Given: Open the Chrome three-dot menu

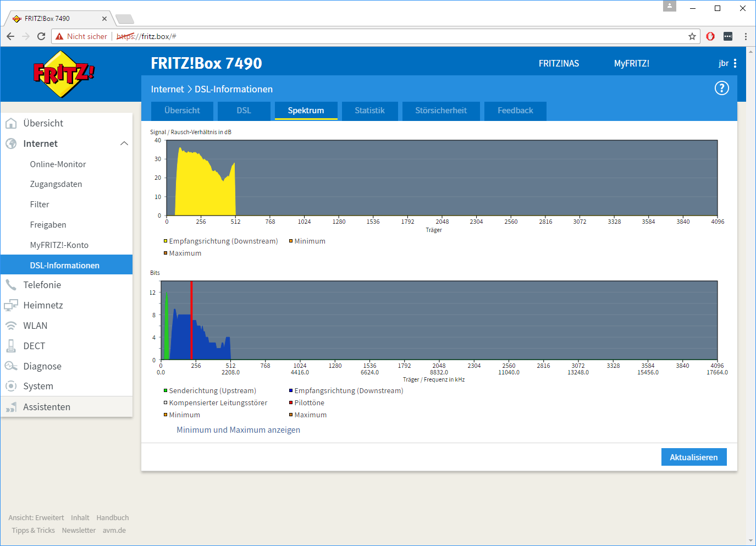Looking at the screenshot, I should 746,36.
